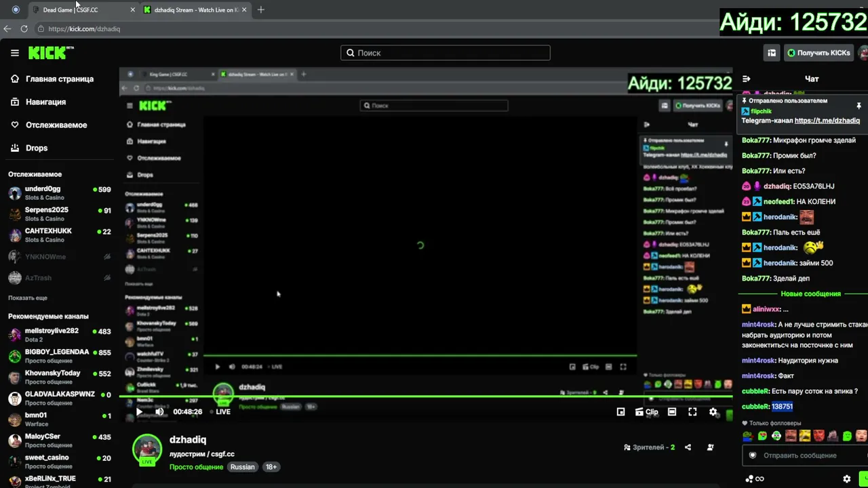Expand followed list with Показать еще
The image size is (868, 488).
[28, 298]
